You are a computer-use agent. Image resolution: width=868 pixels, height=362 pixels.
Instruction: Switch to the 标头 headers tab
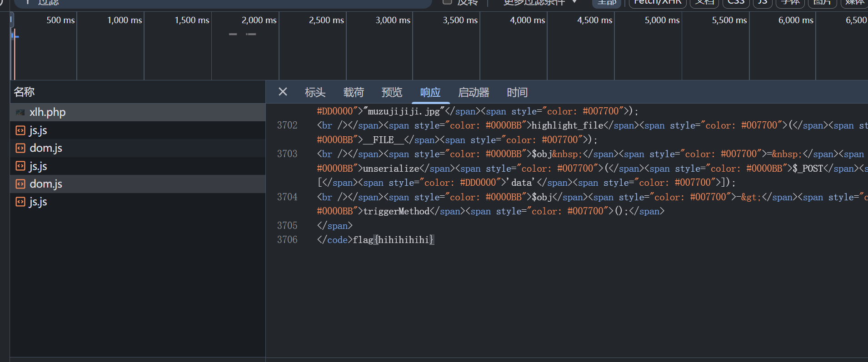click(315, 93)
